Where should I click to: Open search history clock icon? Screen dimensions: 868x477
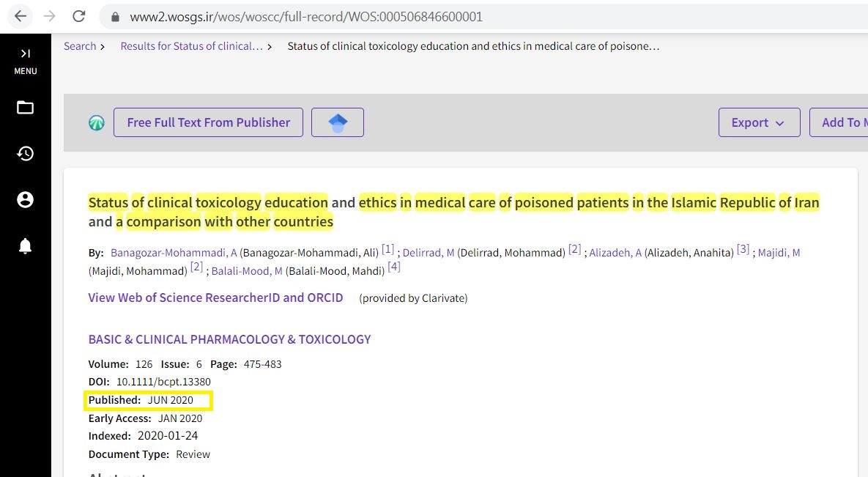pos(26,153)
